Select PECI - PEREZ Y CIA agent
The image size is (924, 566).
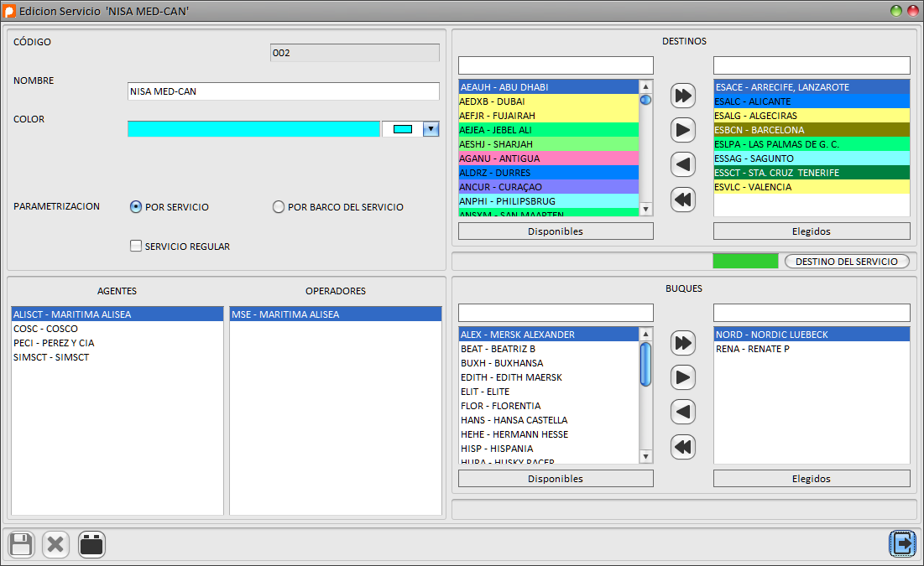tap(117, 343)
